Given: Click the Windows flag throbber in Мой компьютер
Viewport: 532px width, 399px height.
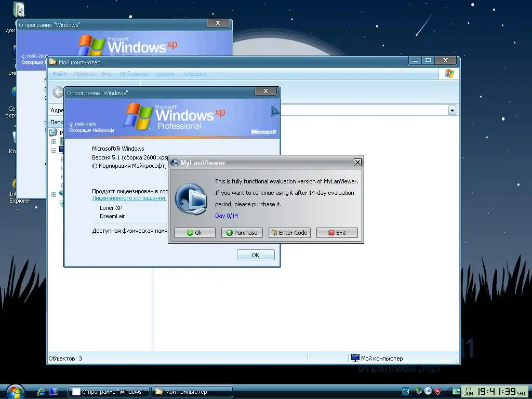Looking at the screenshot, I should tap(449, 74).
